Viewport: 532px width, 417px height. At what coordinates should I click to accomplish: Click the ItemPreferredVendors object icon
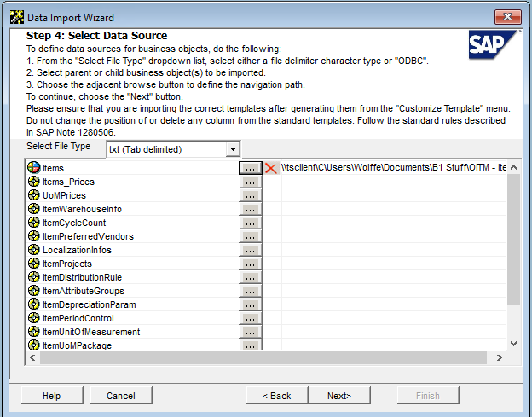click(33, 236)
